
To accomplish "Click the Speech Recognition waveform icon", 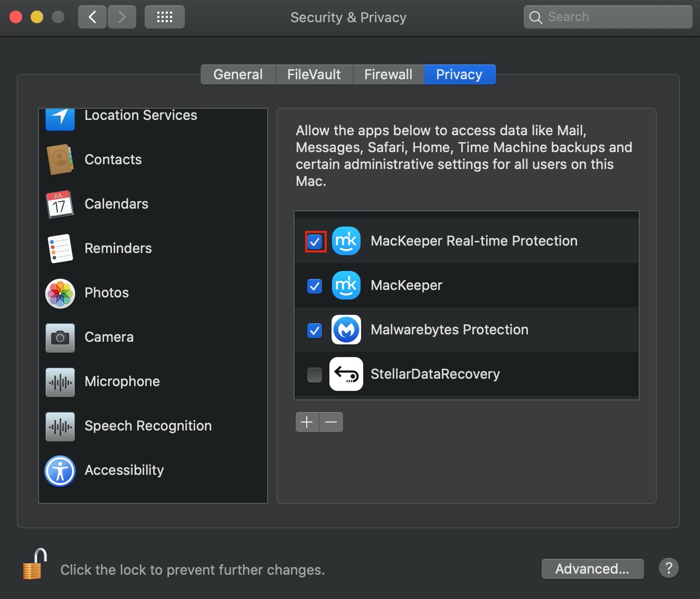I will click(60, 426).
